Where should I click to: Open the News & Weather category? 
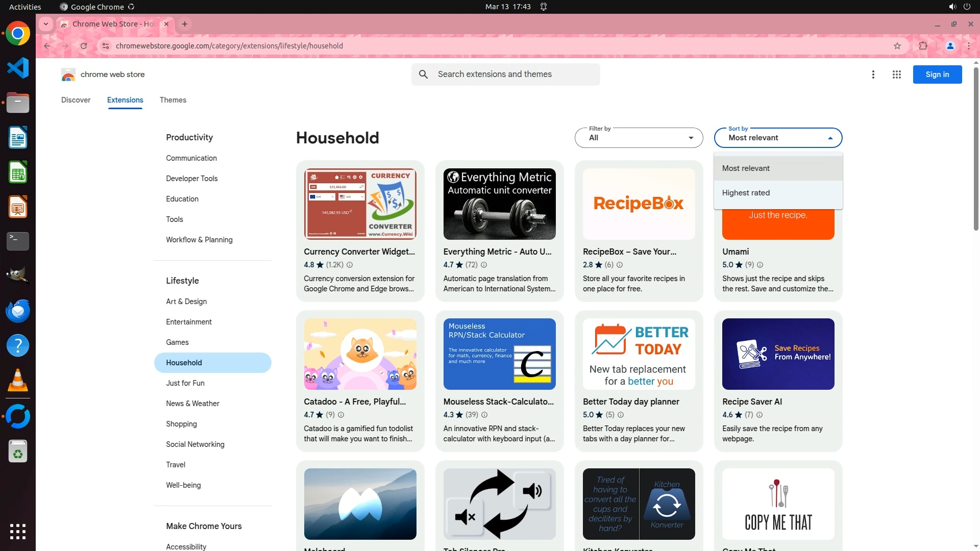[x=192, y=404]
